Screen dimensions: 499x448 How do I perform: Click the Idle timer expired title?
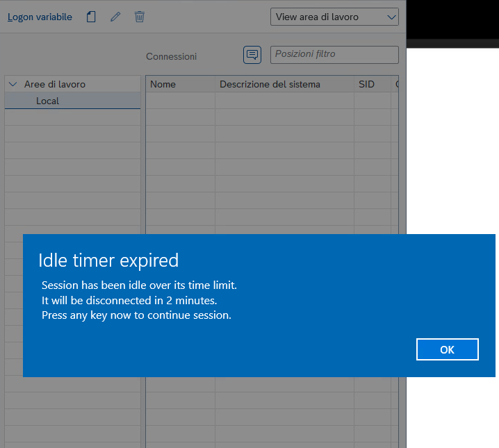point(108,260)
